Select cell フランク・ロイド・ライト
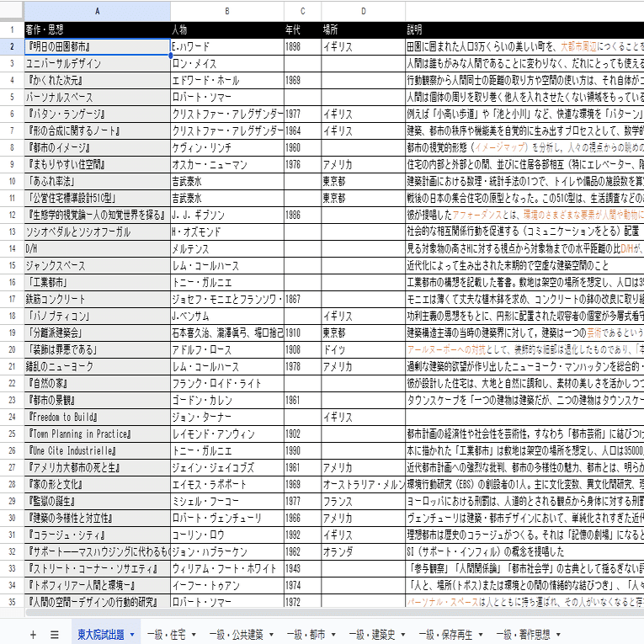644x644 pixels. coord(227,384)
